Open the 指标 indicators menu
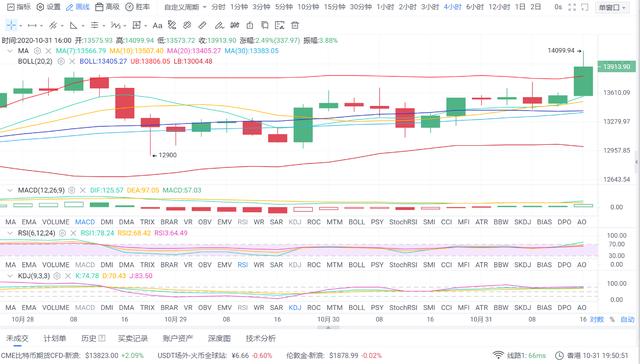This screenshot has height=364, width=640. [18, 7]
